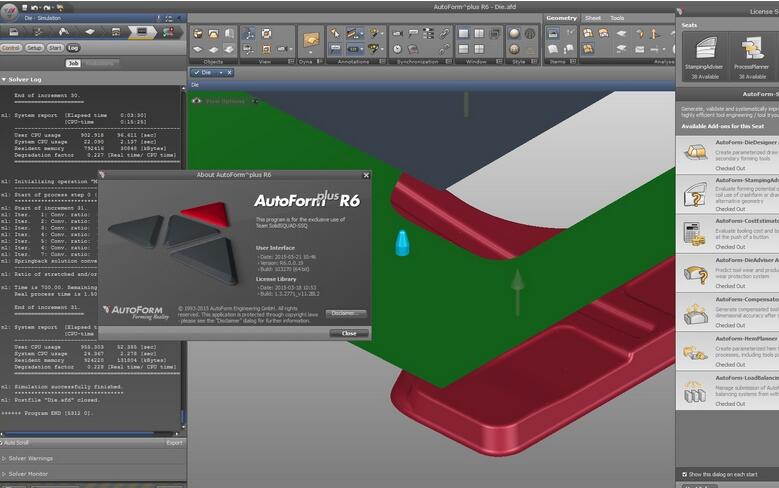Choose the bronze sphere shading style

click(x=514, y=49)
